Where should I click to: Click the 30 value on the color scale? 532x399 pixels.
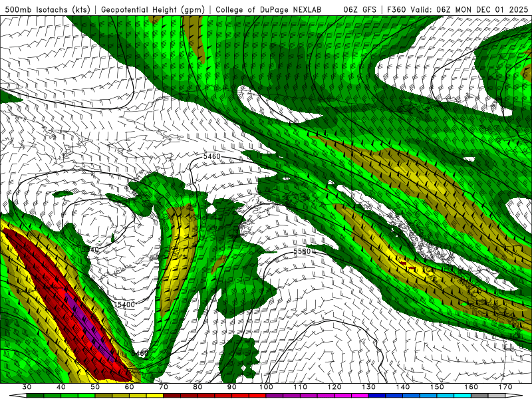(x=27, y=387)
